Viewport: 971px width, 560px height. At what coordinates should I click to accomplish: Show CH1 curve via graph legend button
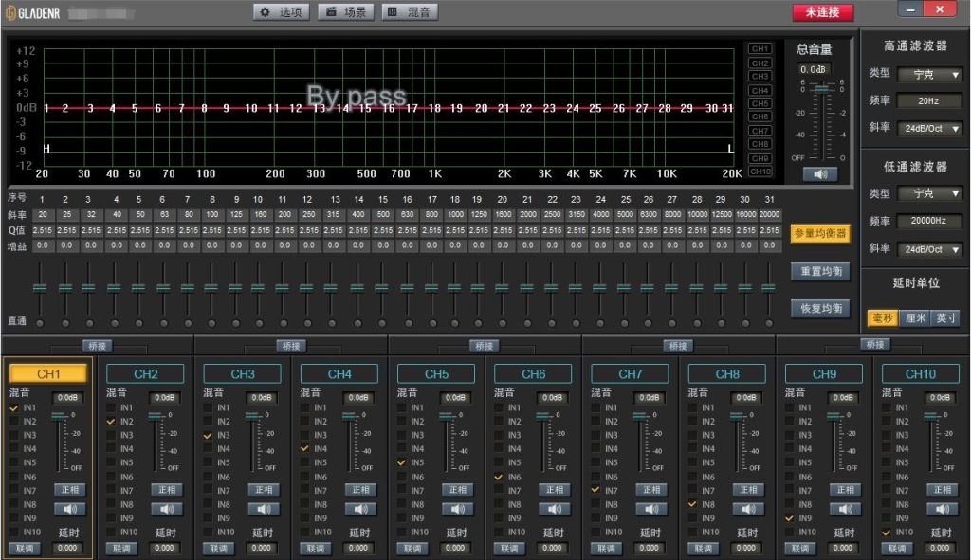(x=760, y=49)
